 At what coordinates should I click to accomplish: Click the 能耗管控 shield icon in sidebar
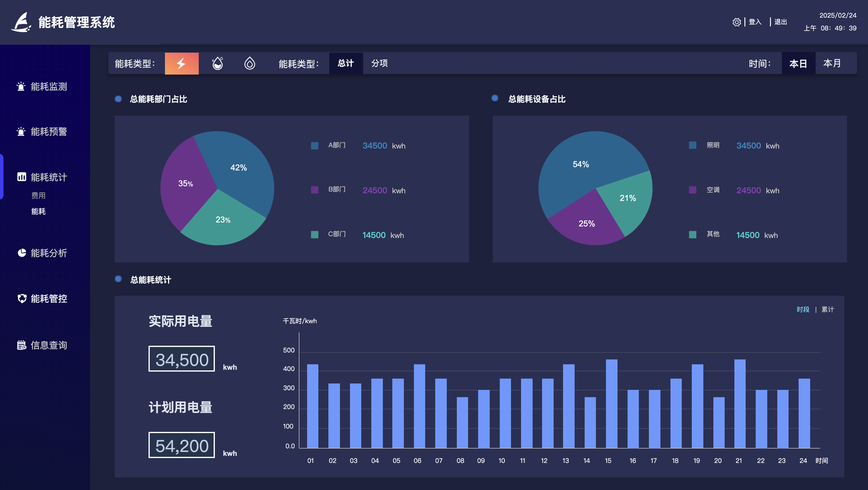click(x=22, y=298)
